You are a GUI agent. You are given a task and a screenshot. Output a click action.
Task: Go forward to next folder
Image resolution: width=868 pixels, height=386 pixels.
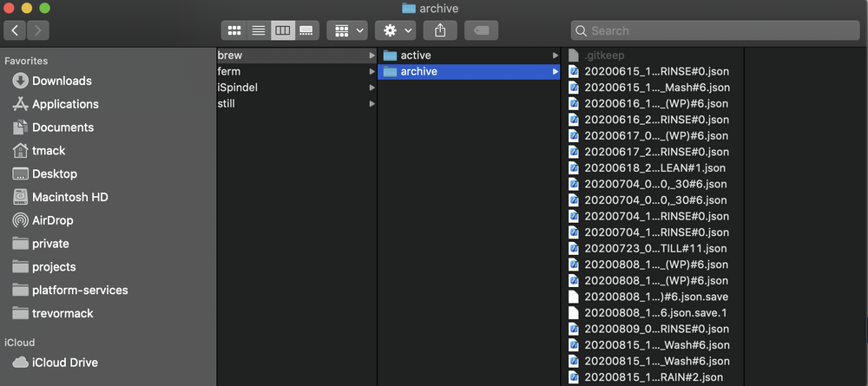[38, 30]
